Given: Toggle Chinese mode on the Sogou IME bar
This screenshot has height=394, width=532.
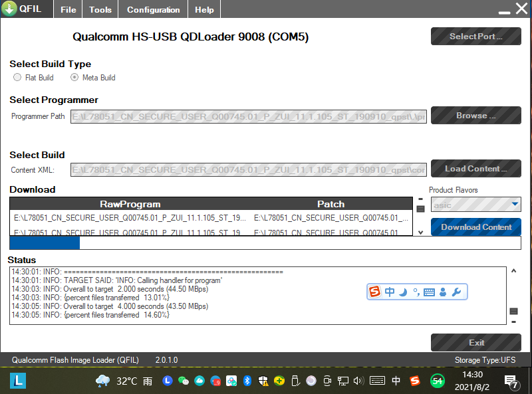Looking at the screenshot, I should (x=390, y=292).
